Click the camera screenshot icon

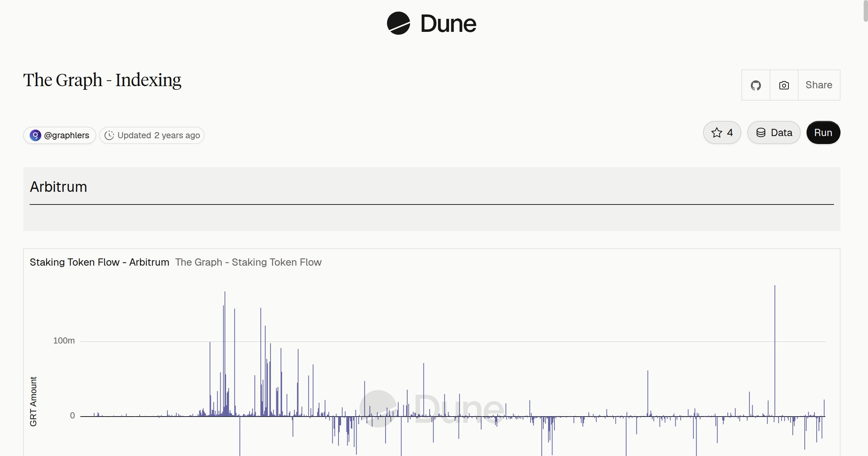[x=784, y=85]
